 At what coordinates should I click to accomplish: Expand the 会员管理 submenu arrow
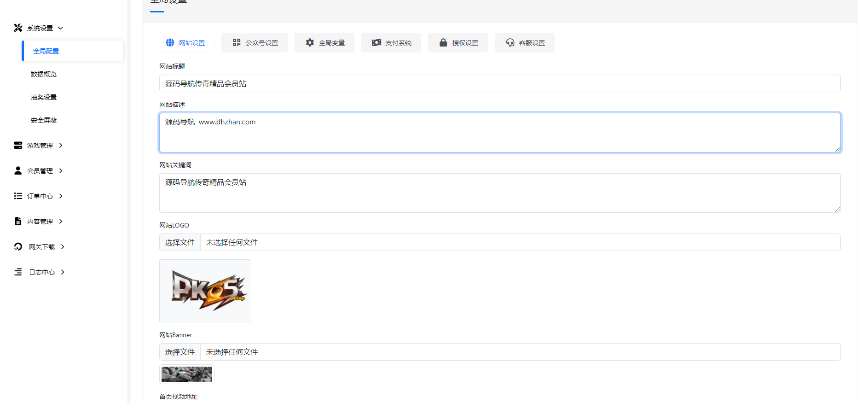click(61, 171)
